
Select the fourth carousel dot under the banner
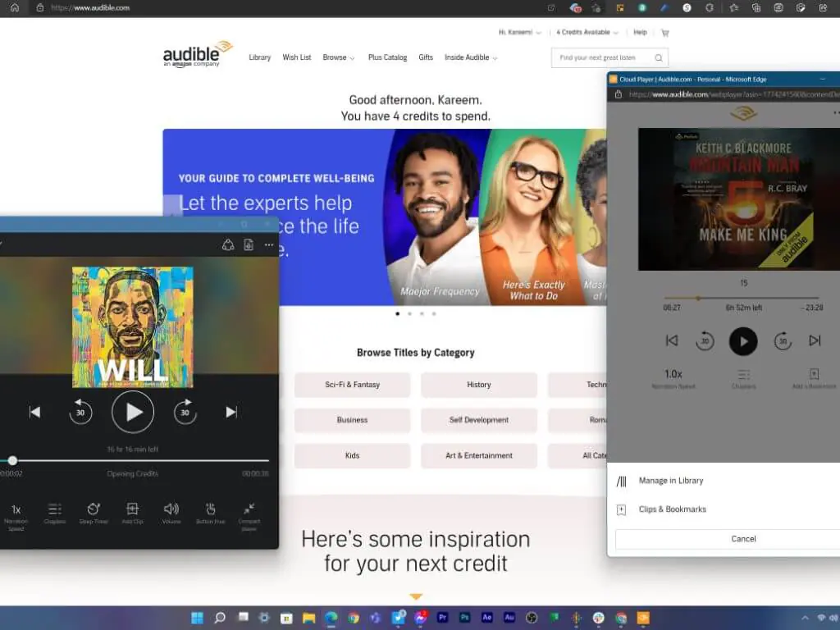tap(434, 314)
